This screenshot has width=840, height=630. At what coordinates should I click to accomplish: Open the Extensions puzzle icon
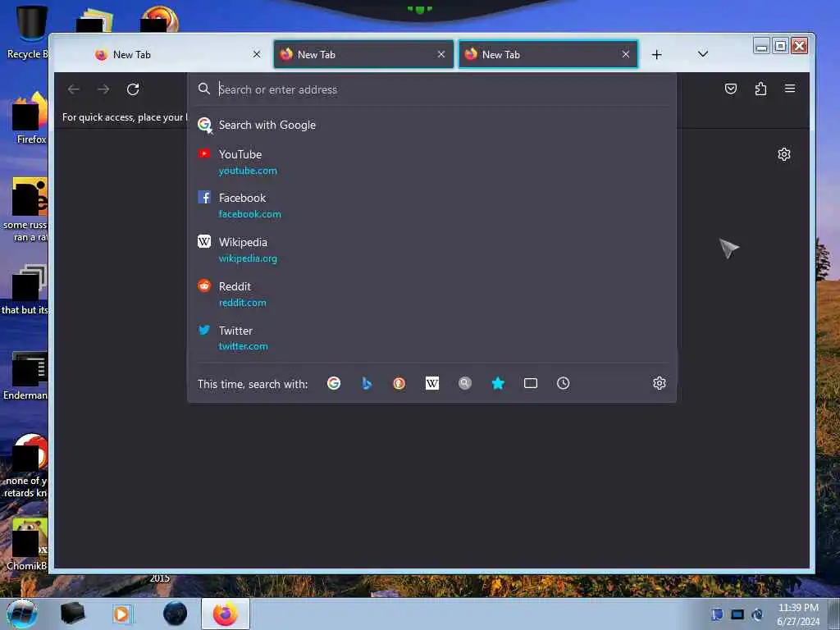pyautogui.click(x=760, y=89)
